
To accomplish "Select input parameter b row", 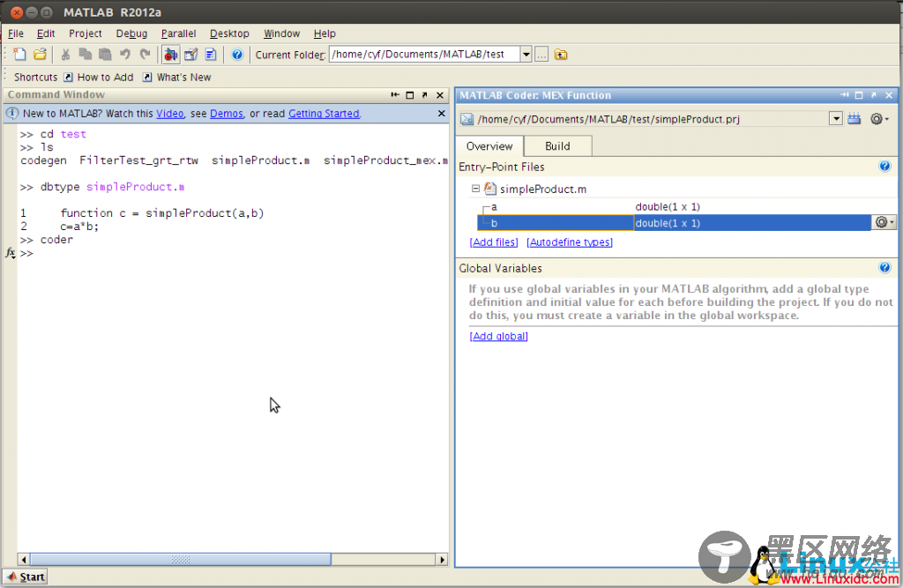I will [674, 223].
